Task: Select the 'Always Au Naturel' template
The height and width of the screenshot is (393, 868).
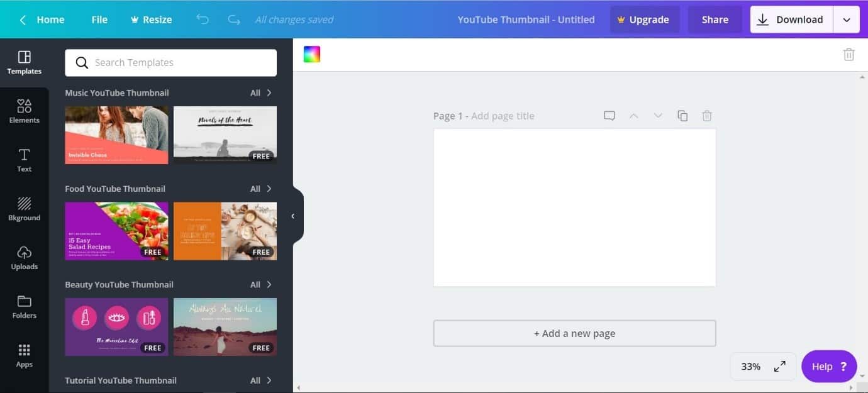Action: pos(225,327)
